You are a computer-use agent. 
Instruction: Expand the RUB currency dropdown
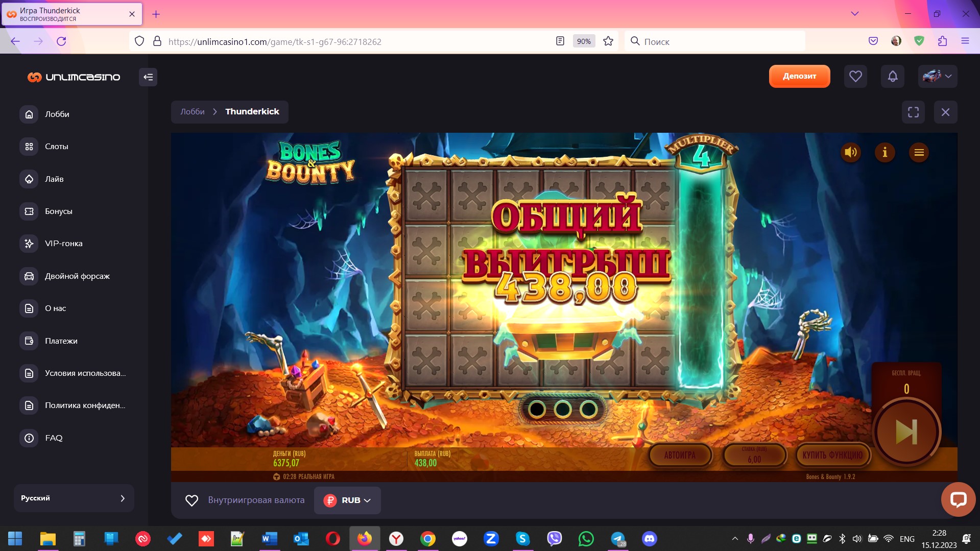[347, 500]
